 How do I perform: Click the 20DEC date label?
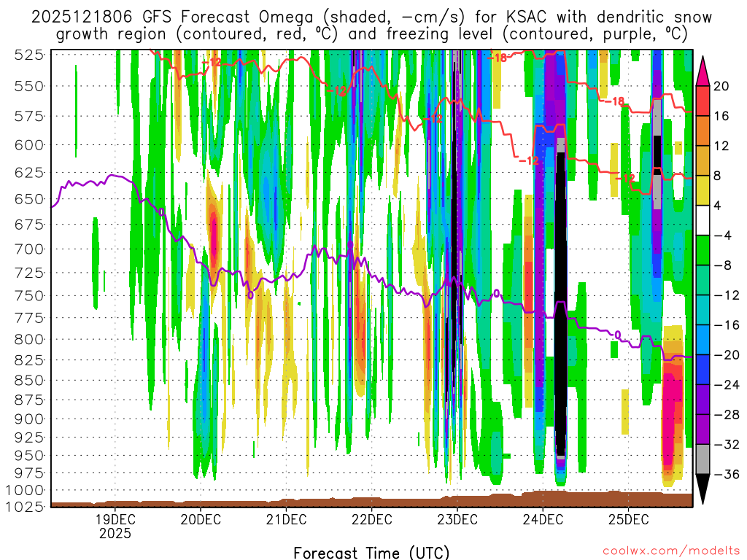point(201,519)
